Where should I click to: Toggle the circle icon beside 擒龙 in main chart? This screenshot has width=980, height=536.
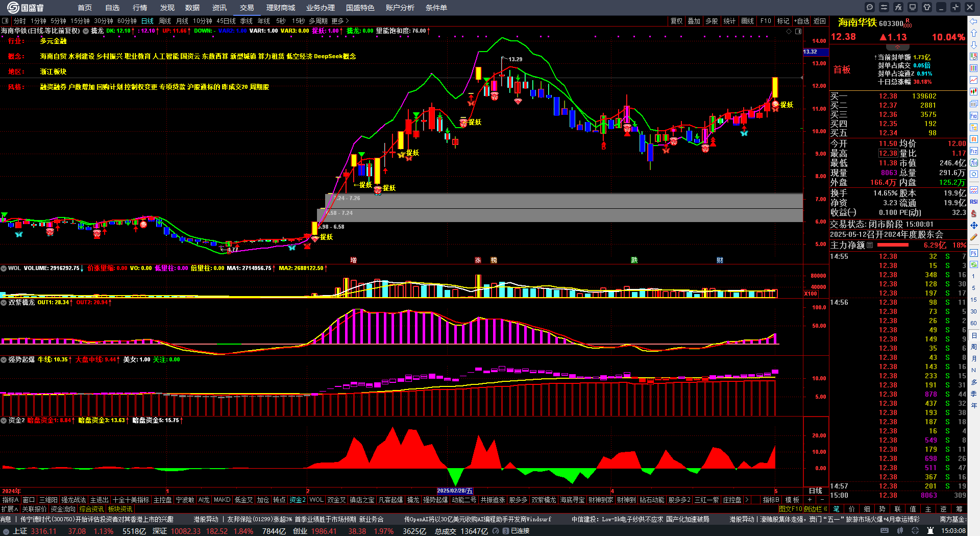86,31
